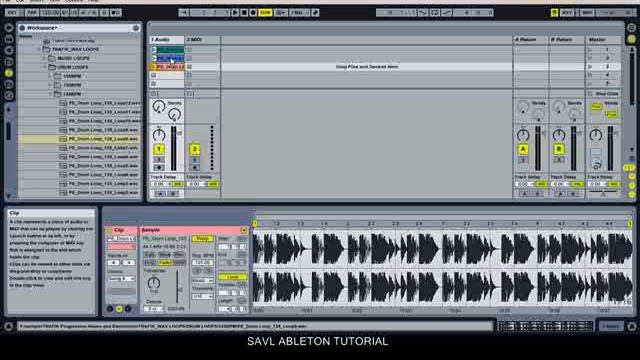Collapse the TRAFIK_WAV LOOPS folder

(40, 49)
